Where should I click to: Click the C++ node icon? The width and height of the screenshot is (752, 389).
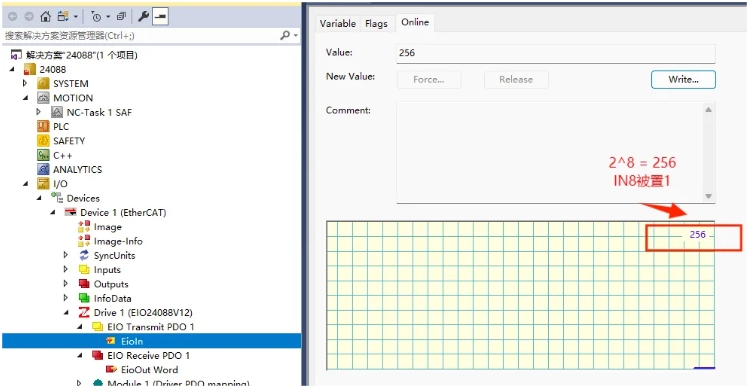(x=44, y=155)
